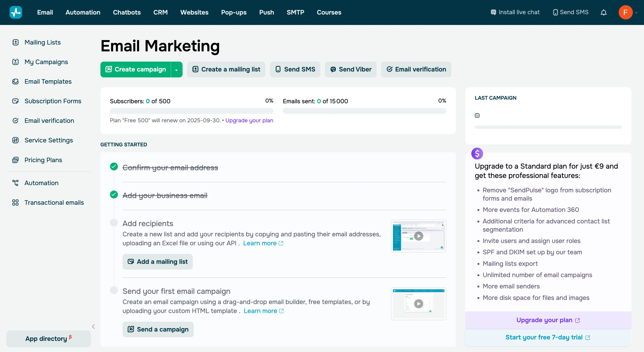Viewport: 644px width, 352px height.
Task: Open Learn more under first email campaign
Action: (x=263, y=311)
